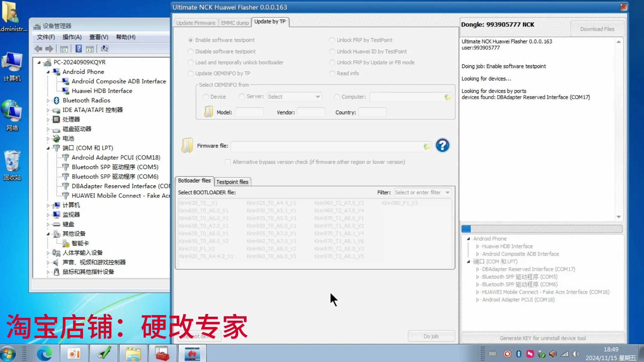Open the bootloader Filter dropdown

point(423,192)
